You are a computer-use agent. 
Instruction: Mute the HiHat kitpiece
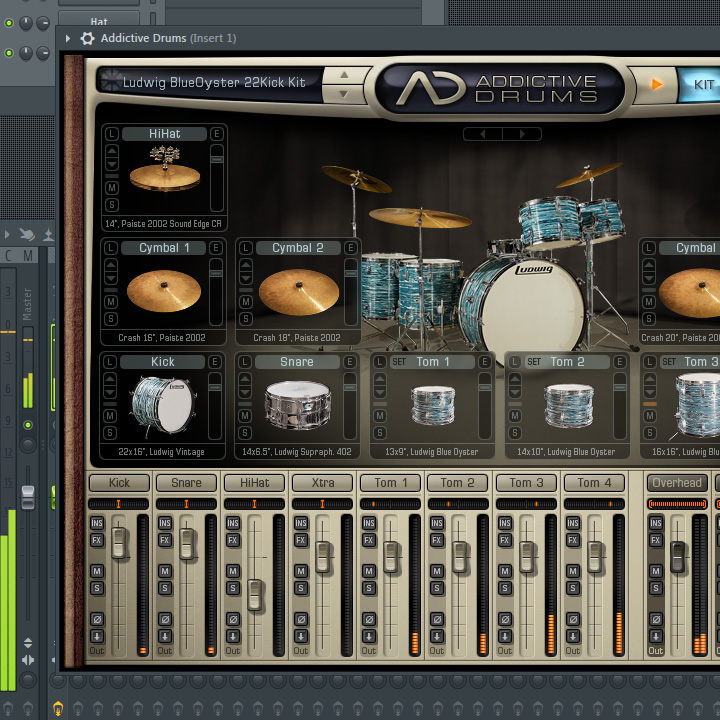(x=112, y=188)
